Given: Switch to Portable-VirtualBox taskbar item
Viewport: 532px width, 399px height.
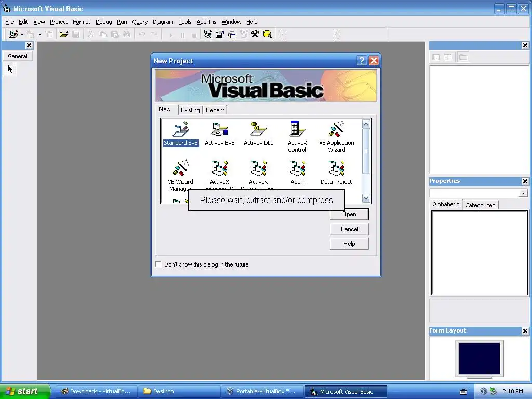Looking at the screenshot, I should [262, 391].
